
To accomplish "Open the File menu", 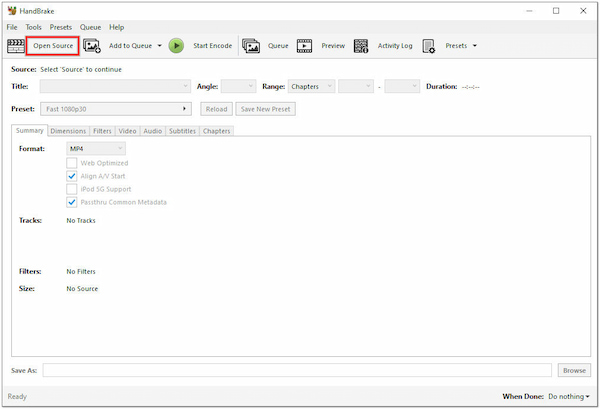I will pyautogui.click(x=12, y=27).
